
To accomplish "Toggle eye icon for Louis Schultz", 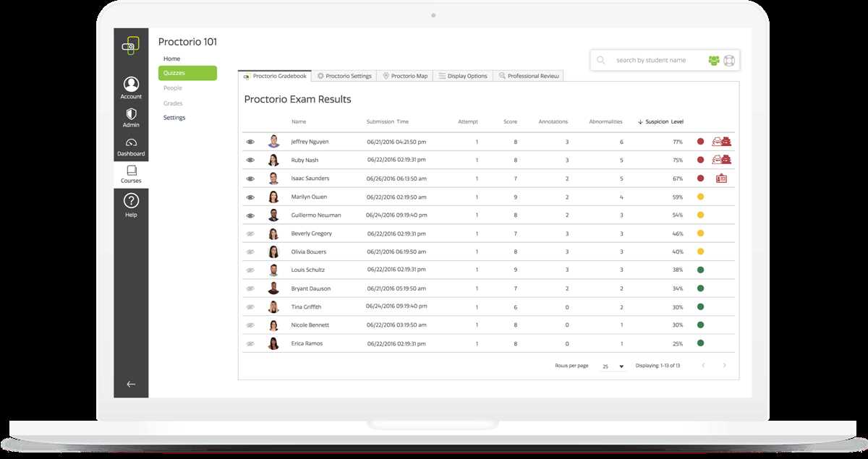I will click(250, 270).
